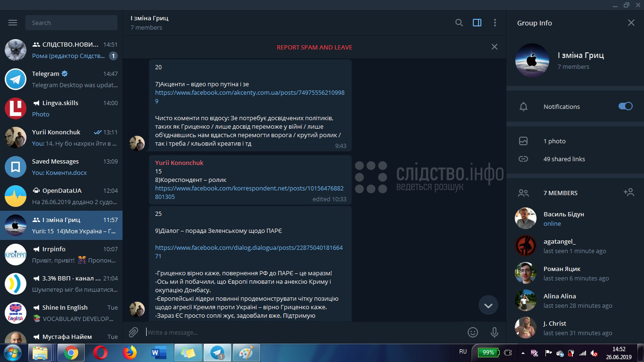
Task: Open the Telegram hamburger main menu
Action: (x=13, y=23)
